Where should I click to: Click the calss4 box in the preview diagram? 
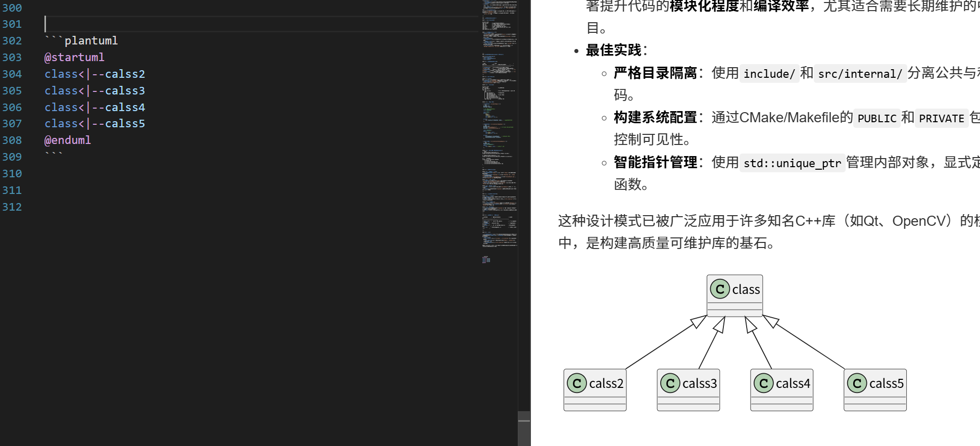point(782,389)
